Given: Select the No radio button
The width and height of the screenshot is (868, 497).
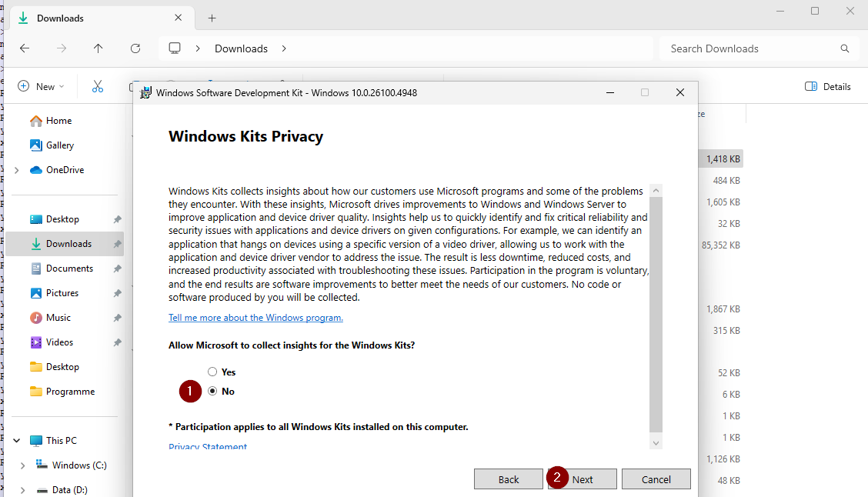Looking at the screenshot, I should pyautogui.click(x=212, y=391).
